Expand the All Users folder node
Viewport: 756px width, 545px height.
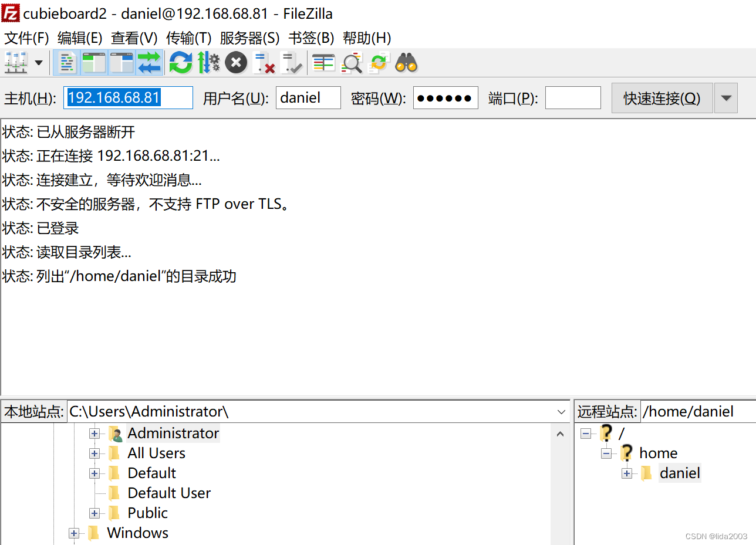[x=95, y=453]
